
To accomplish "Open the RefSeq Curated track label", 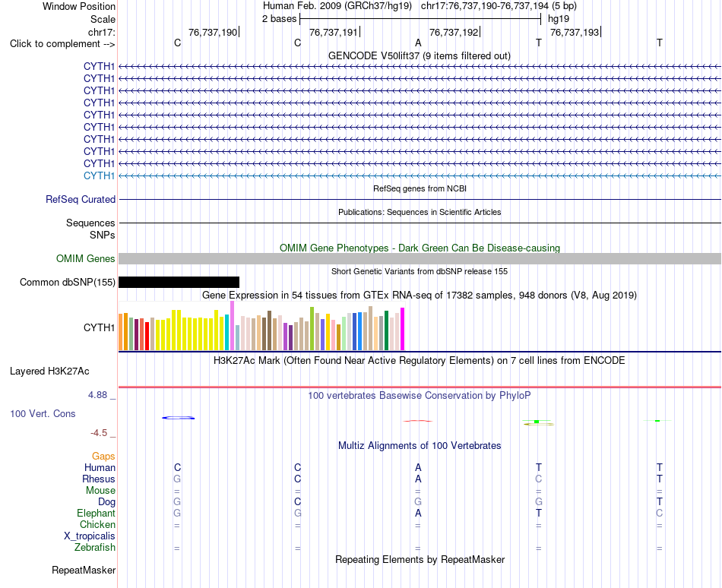I will 81,199.
